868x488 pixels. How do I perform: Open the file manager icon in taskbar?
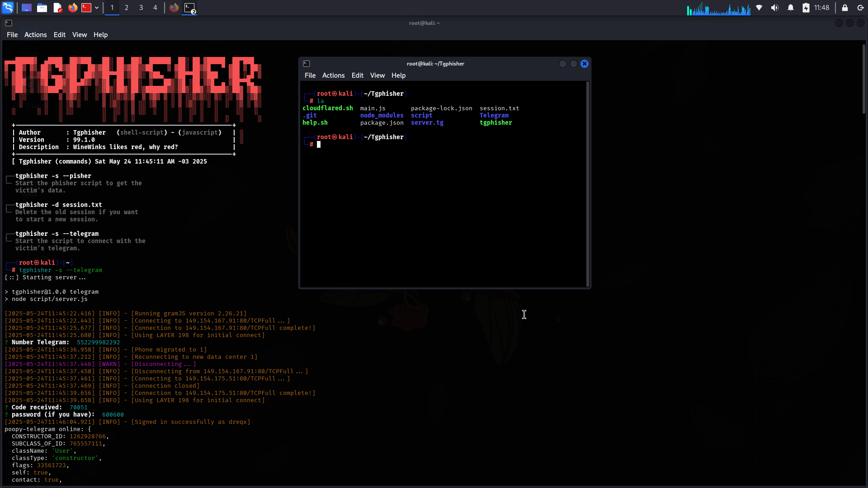tap(42, 8)
